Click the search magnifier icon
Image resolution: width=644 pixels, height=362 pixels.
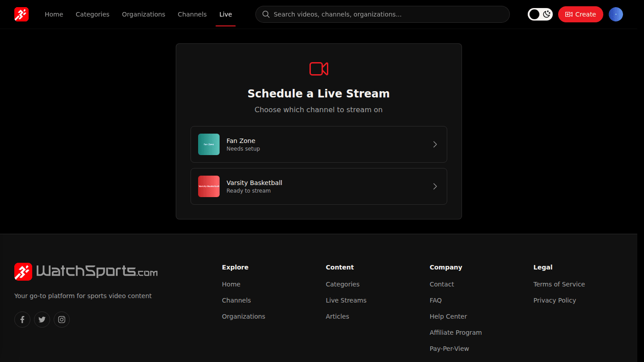coord(266,14)
